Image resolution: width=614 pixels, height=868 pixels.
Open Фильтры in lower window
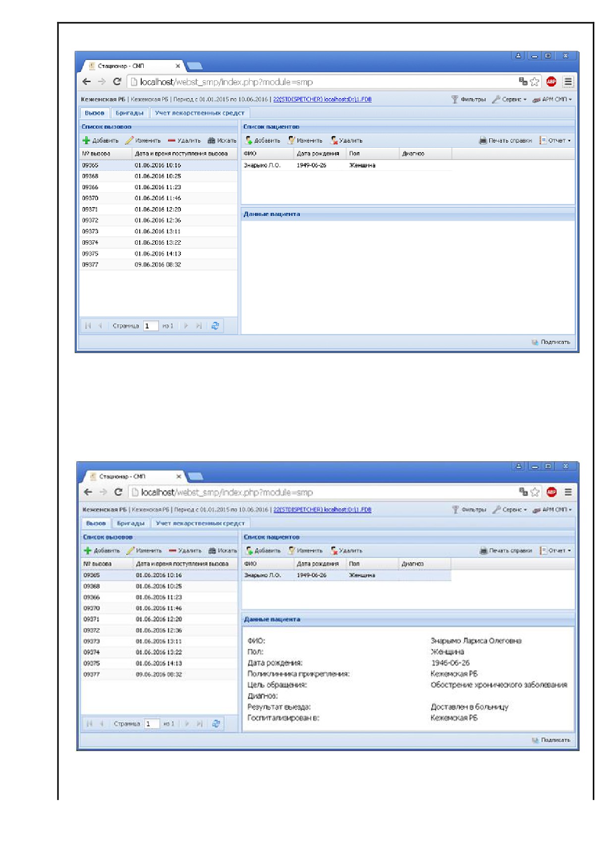(469, 509)
